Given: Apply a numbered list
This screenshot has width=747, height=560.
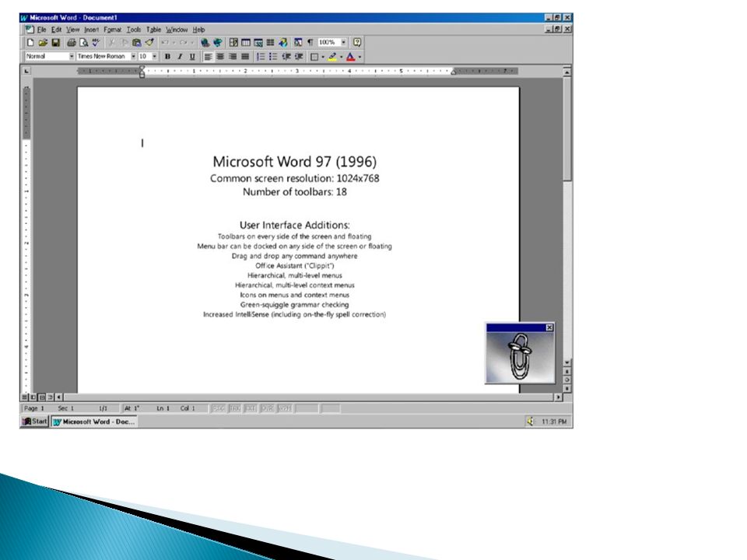Looking at the screenshot, I should coord(261,57).
